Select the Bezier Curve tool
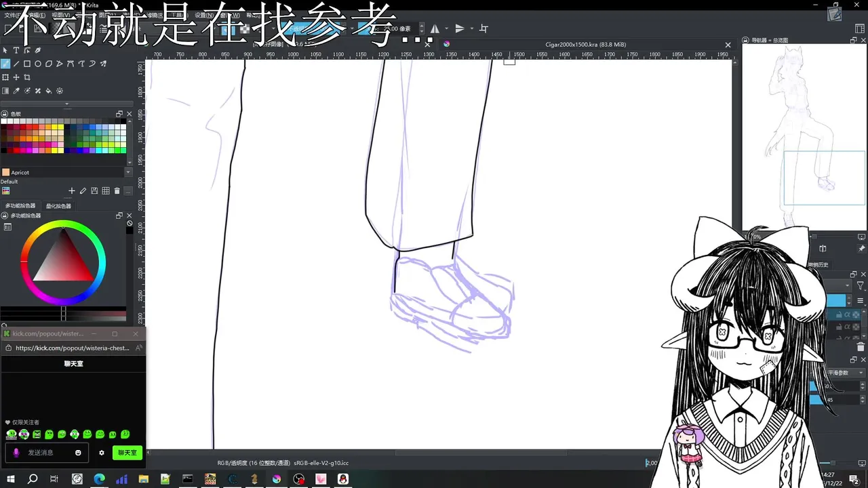This screenshot has width=868, height=488. (x=71, y=64)
